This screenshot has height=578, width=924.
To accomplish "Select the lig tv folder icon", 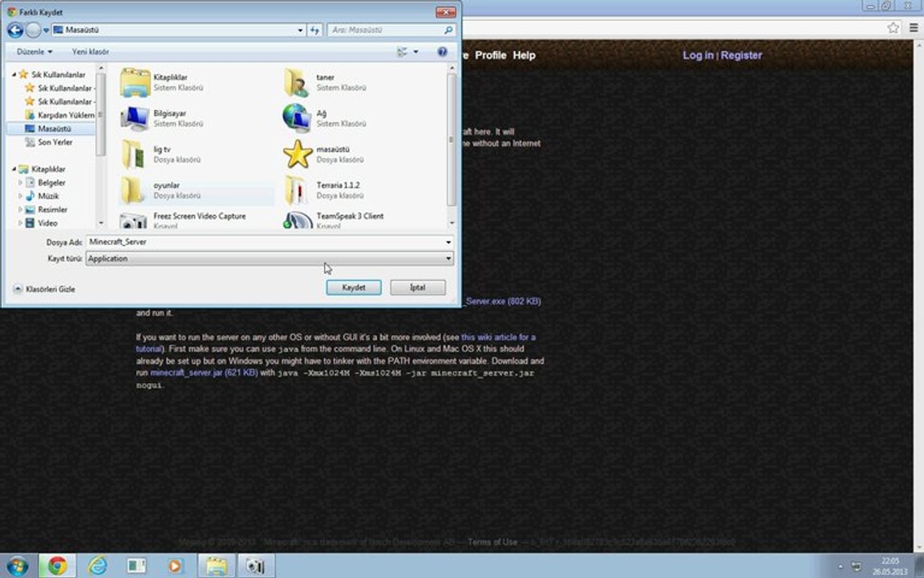I will 132,154.
